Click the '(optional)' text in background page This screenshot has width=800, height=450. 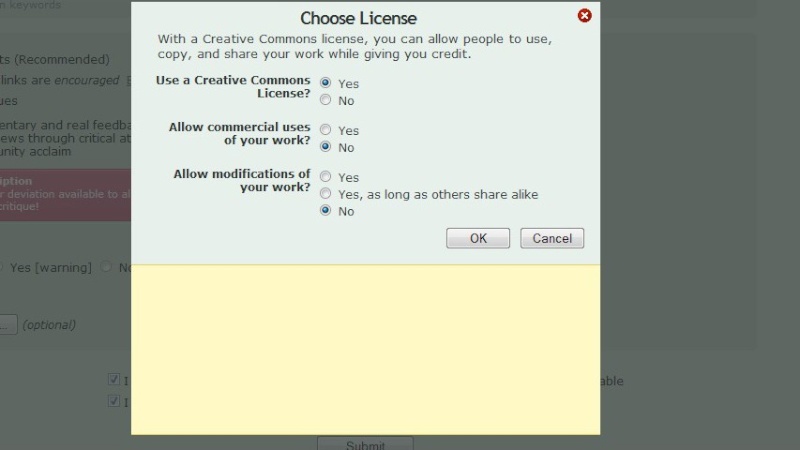pos(49,324)
